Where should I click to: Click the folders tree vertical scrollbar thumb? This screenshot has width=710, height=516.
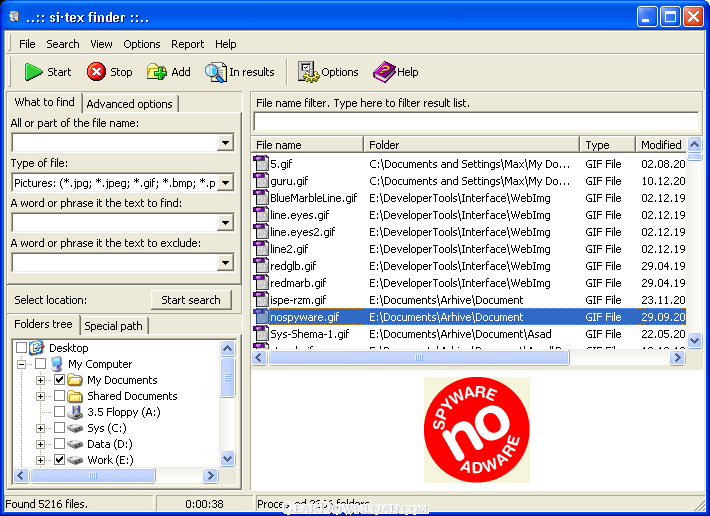227,377
